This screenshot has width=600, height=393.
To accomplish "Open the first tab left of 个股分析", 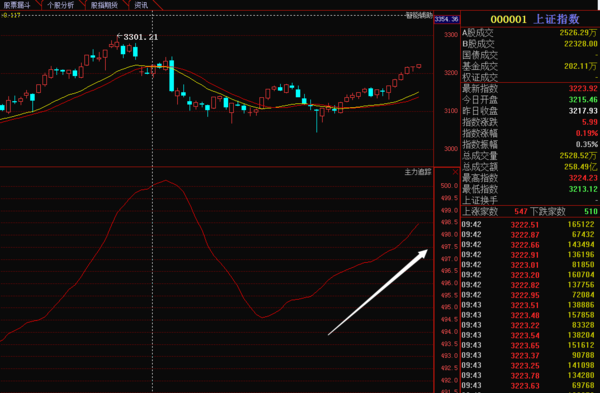I will pos(17,5).
